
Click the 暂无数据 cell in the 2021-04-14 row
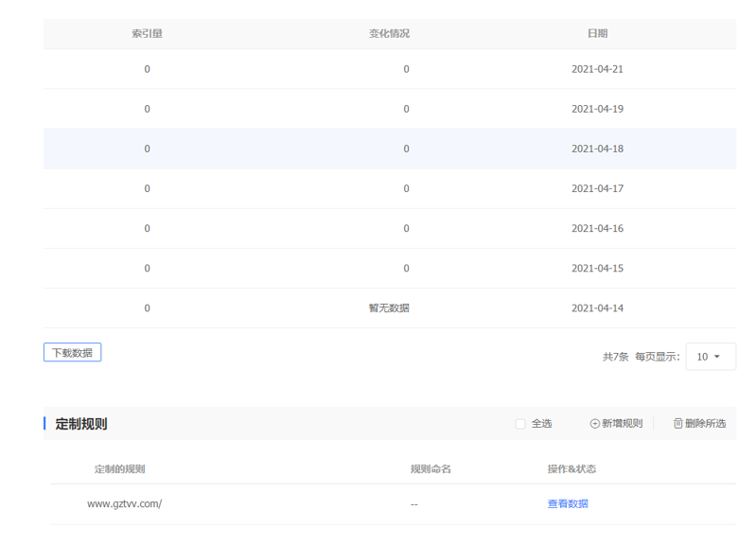pos(389,308)
